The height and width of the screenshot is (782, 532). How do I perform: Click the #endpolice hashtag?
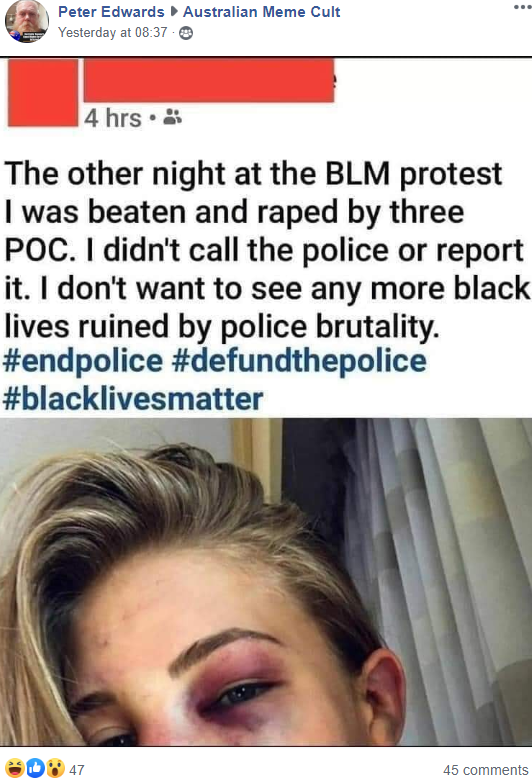(x=83, y=361)
